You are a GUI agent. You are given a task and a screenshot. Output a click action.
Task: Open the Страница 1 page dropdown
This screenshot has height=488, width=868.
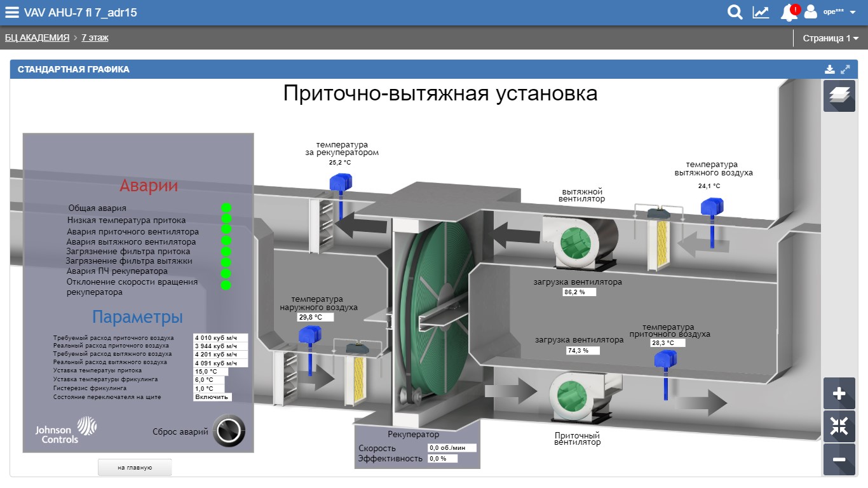pos(830,38)
